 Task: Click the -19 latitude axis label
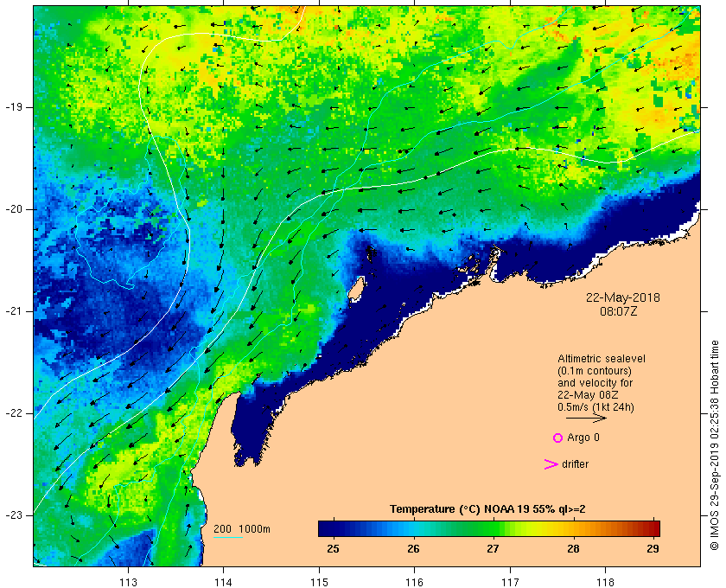13,107
